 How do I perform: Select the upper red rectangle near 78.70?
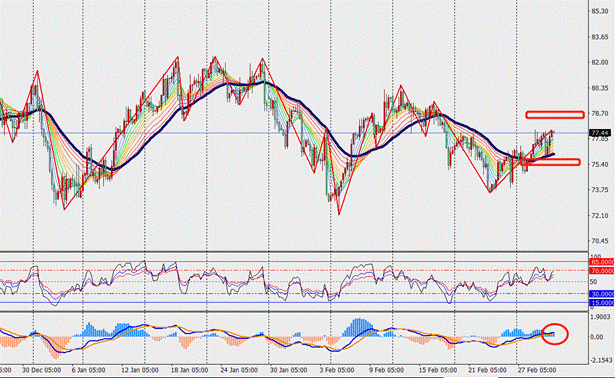pos(555,114)
